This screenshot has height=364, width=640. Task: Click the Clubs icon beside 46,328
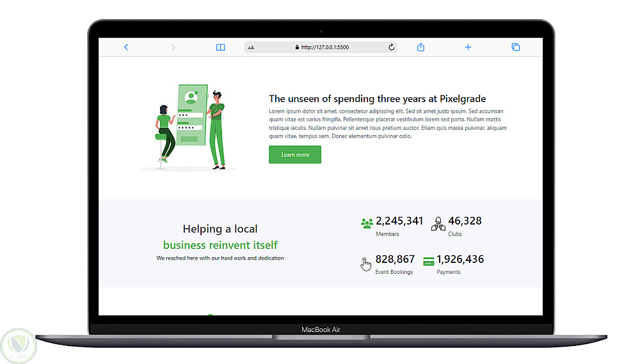point(438,224)
